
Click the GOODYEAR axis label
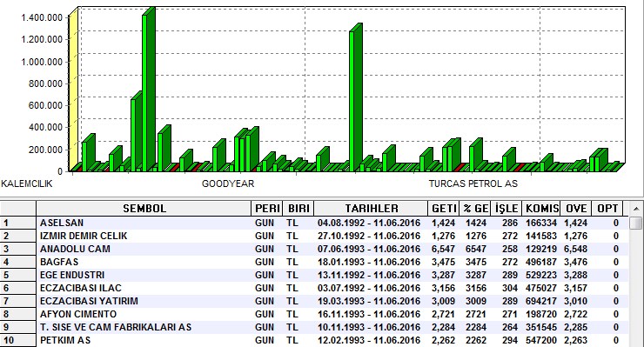tap(228, 184)
